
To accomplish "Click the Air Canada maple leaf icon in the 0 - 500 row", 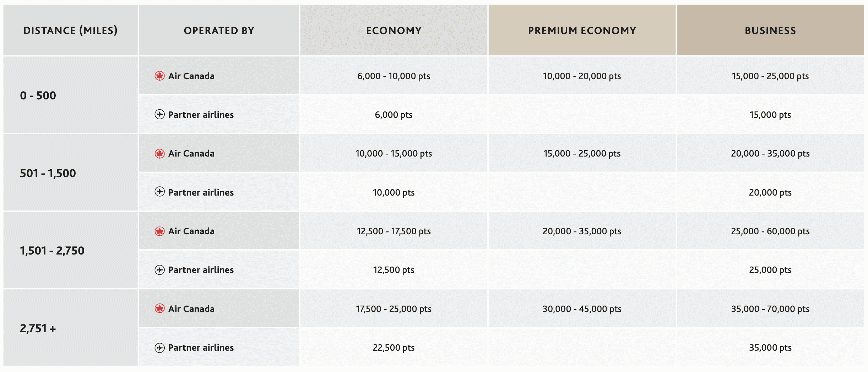I will coord(159,76).
